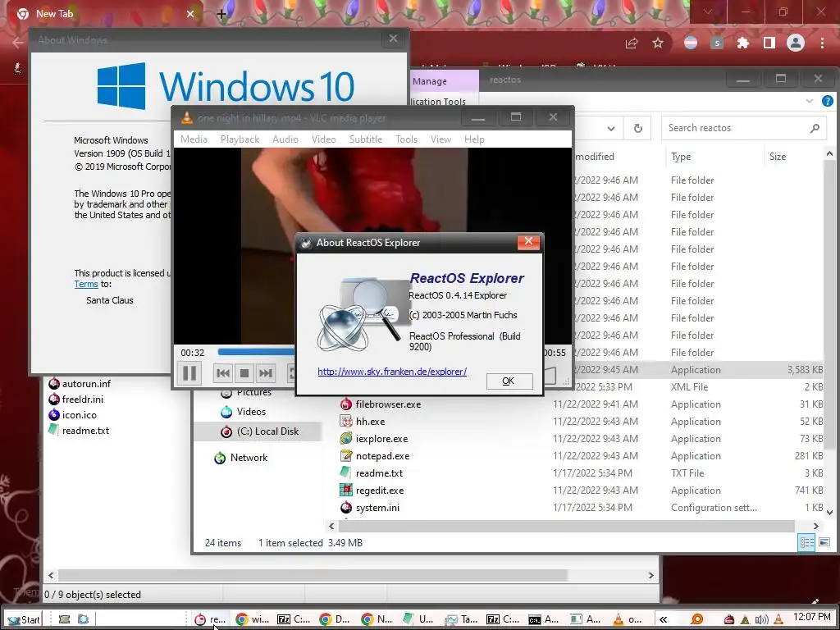Switch to reactos taskbar button
The image size is (840, 630).
tap(210, 619)
